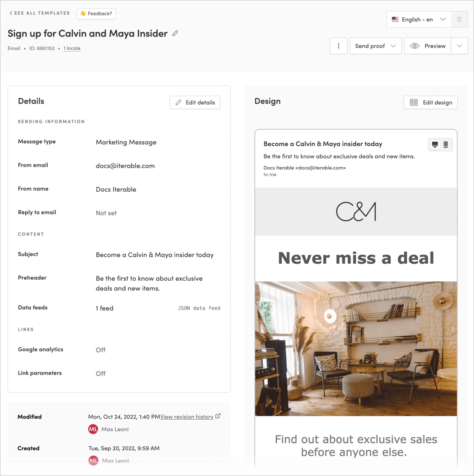Toggle back to desktop view in preview
The image size is (474, 476).
pyautogui.click(x=435, y=144)
